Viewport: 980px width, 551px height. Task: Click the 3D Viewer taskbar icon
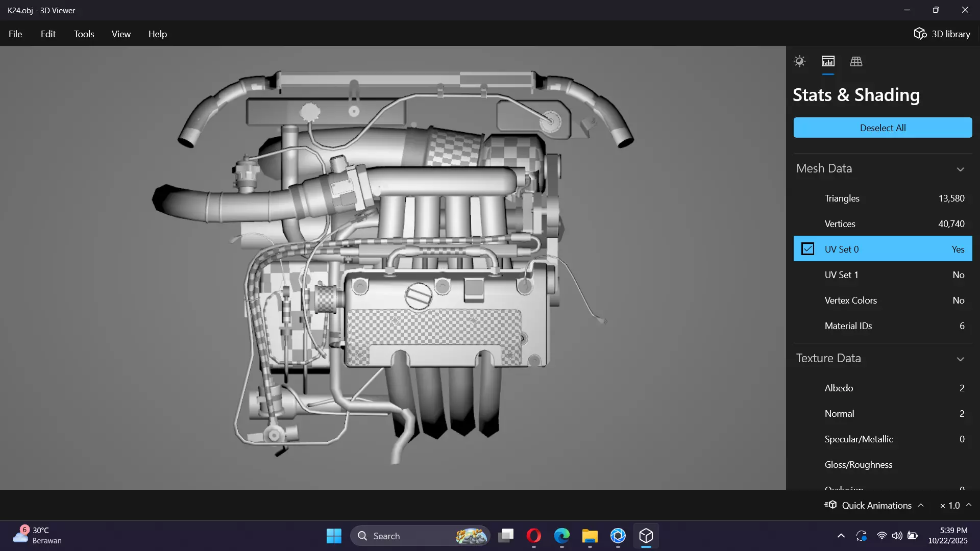(646, 536)
